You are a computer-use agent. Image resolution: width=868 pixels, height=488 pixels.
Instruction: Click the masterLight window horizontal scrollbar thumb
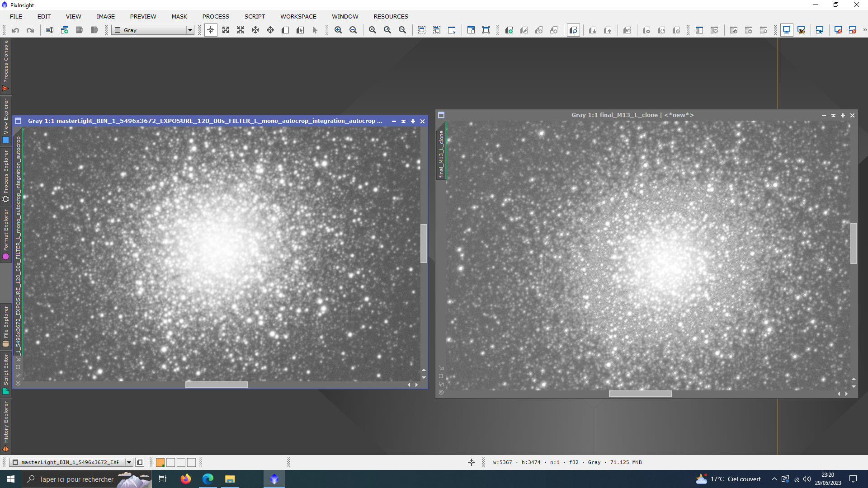[216, 385]
